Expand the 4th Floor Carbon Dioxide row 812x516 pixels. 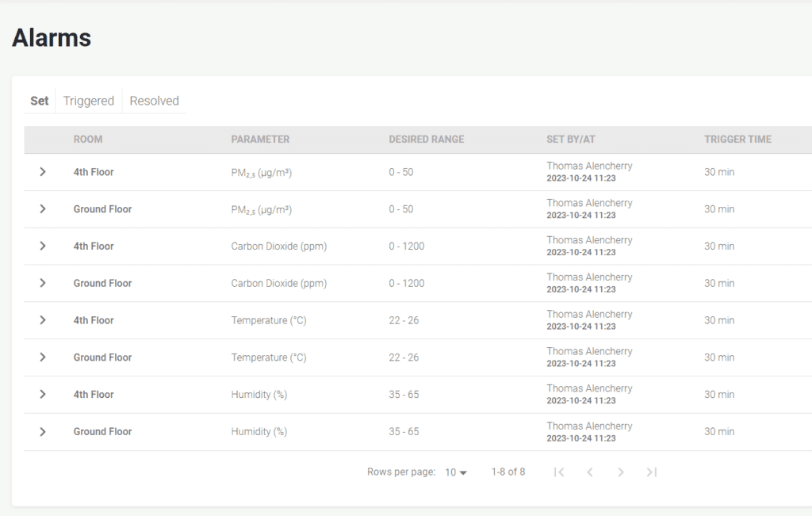tap(43, 247)
